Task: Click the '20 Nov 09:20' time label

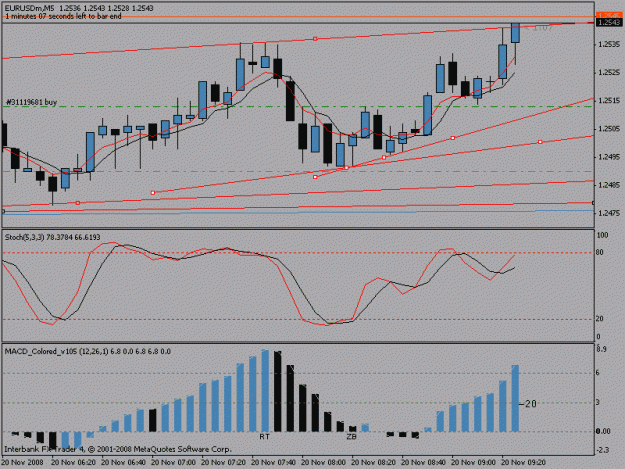Action: click(523, 463)
